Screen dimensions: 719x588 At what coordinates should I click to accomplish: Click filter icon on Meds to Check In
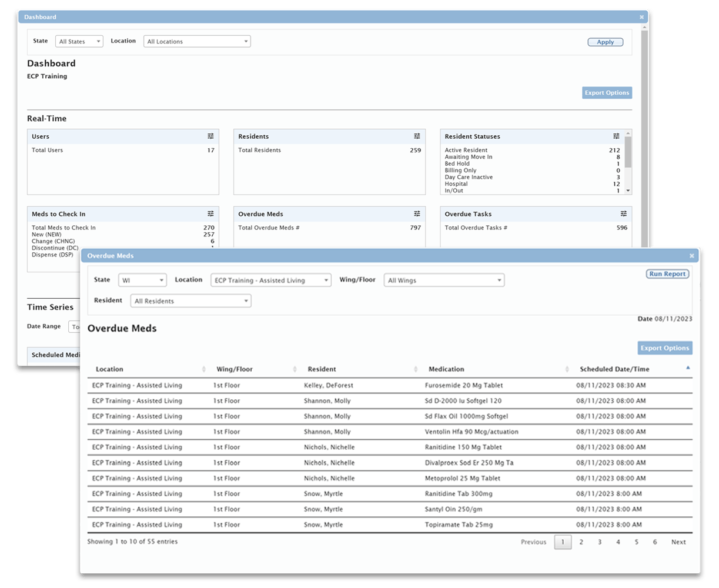click(210, 214)
